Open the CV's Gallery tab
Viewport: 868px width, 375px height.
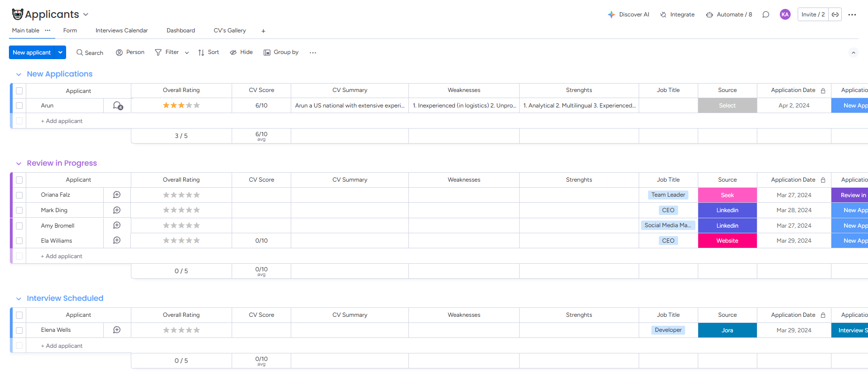230,31
